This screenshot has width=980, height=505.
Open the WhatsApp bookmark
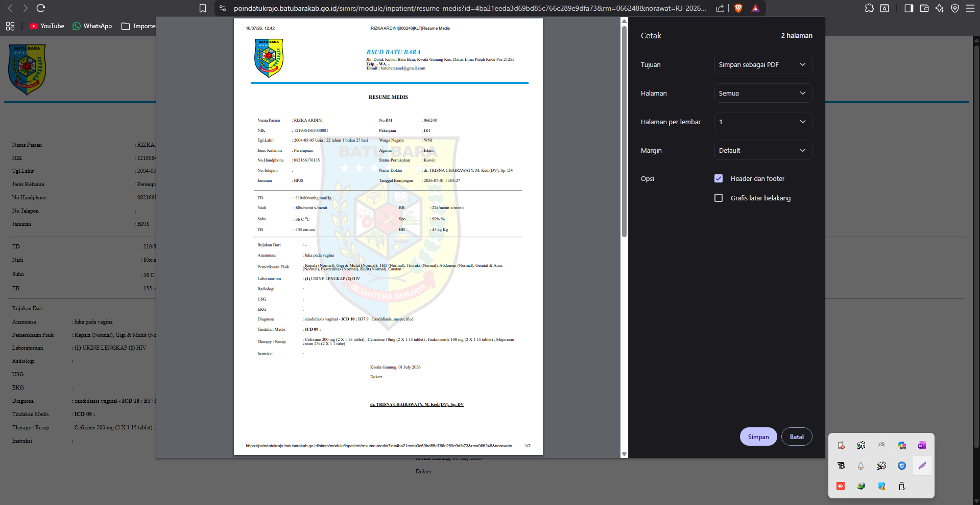click(92, 26)
